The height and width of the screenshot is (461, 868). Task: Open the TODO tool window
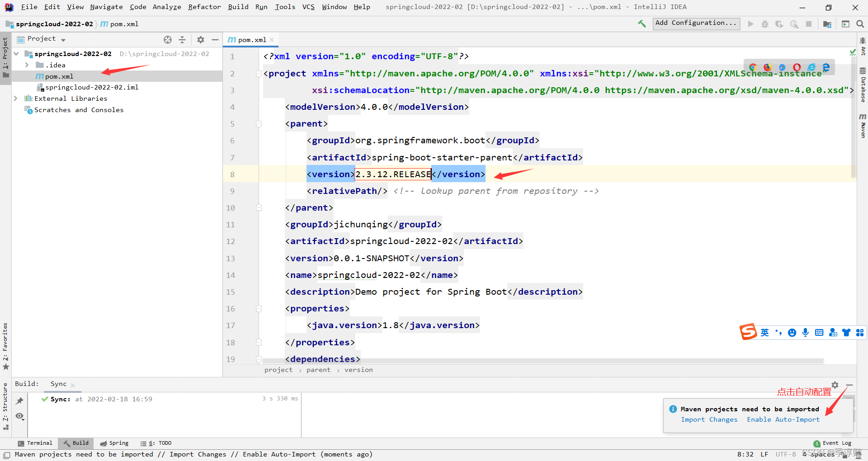point(156,443)
